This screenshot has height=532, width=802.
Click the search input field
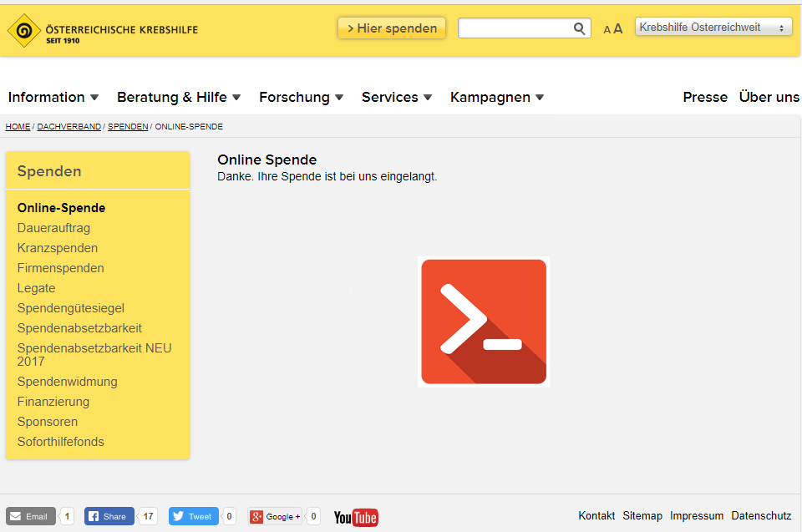click(515, 28)
